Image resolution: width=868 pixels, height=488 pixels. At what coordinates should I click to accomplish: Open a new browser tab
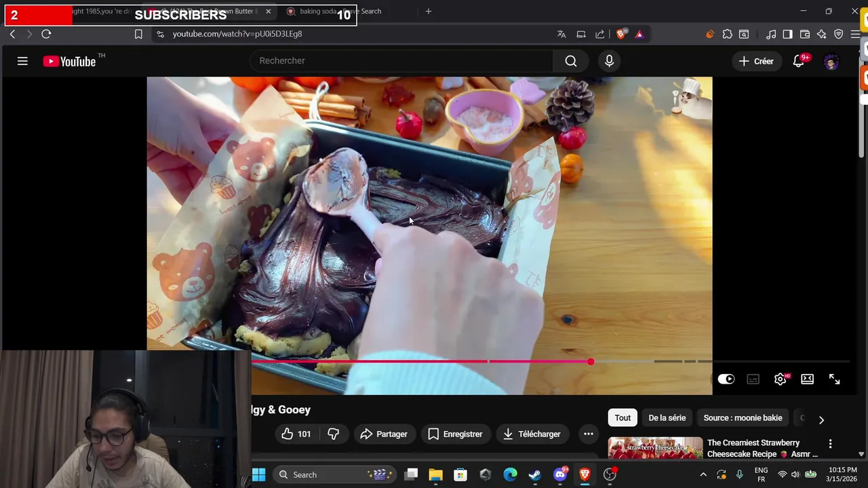[x=428, y=12]
